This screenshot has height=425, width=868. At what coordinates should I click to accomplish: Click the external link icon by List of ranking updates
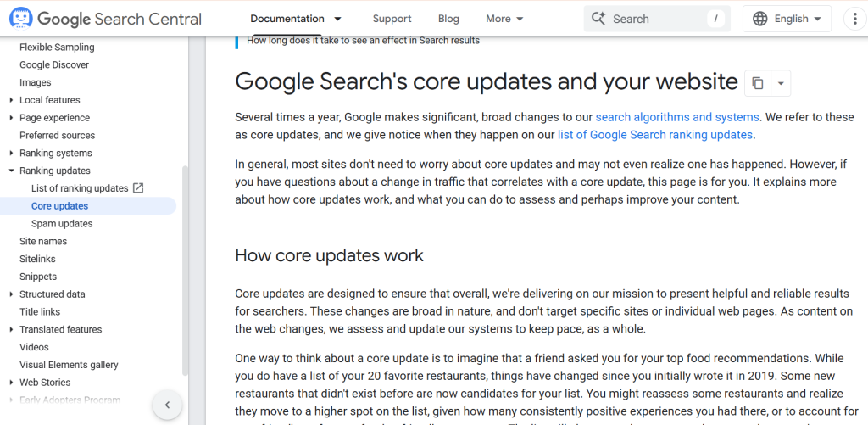click(x=138, y=188)
